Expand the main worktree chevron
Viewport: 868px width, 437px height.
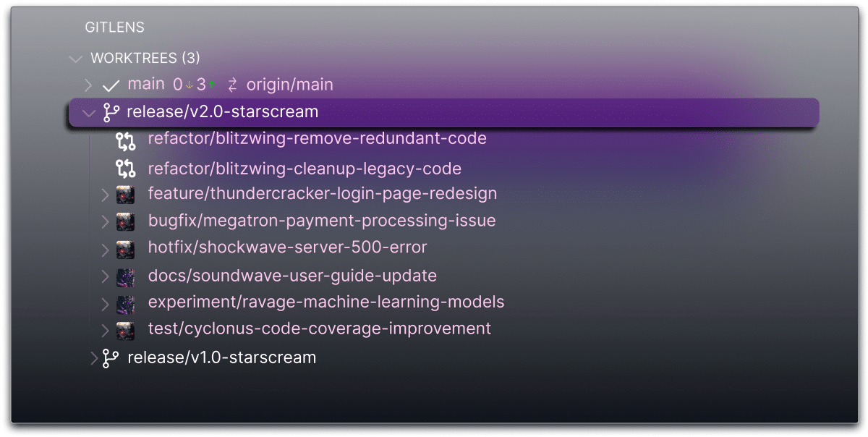88,84
